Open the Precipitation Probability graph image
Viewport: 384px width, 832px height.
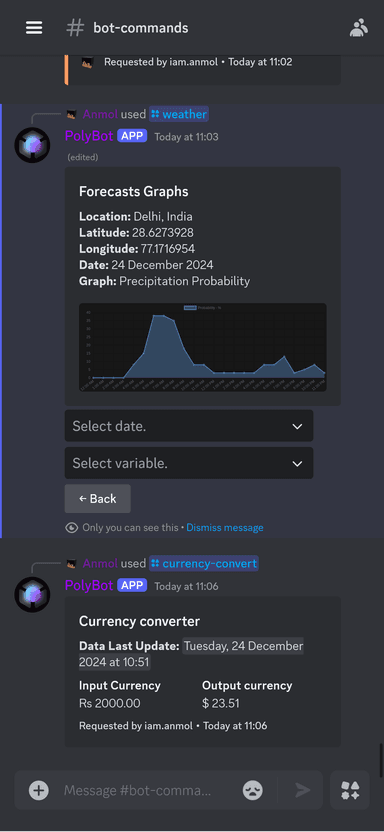(203, 348)
